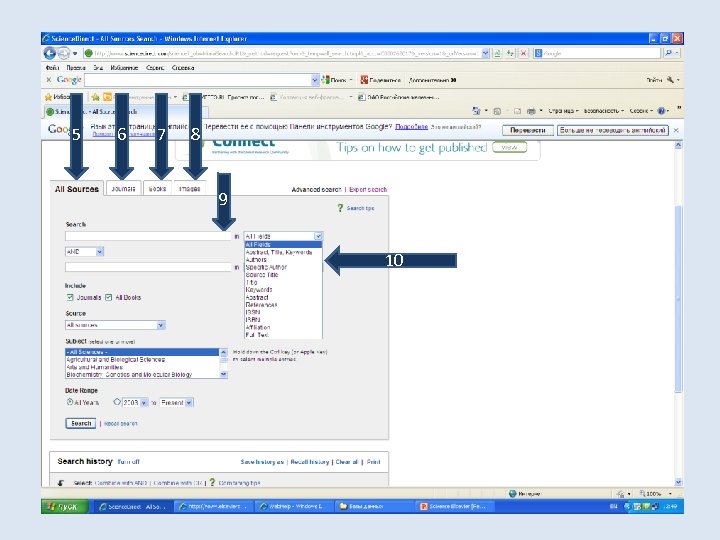Open the AND operator dropdown

click(x=100, y=252)
